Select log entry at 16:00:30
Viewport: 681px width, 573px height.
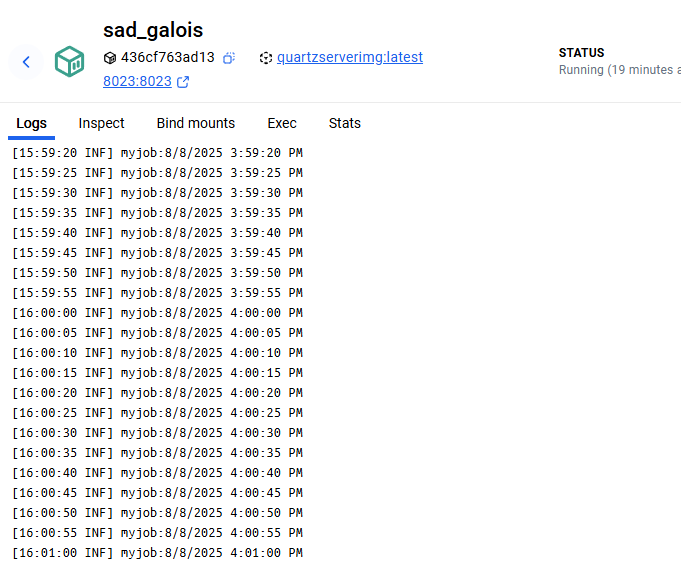[x=157, y=433]
